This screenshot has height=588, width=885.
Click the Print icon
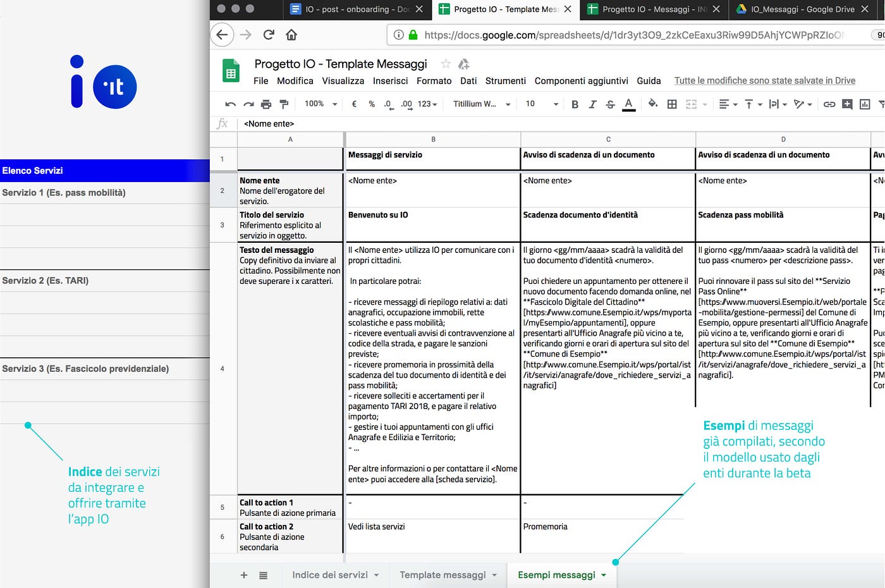click(x=266, y=104)
